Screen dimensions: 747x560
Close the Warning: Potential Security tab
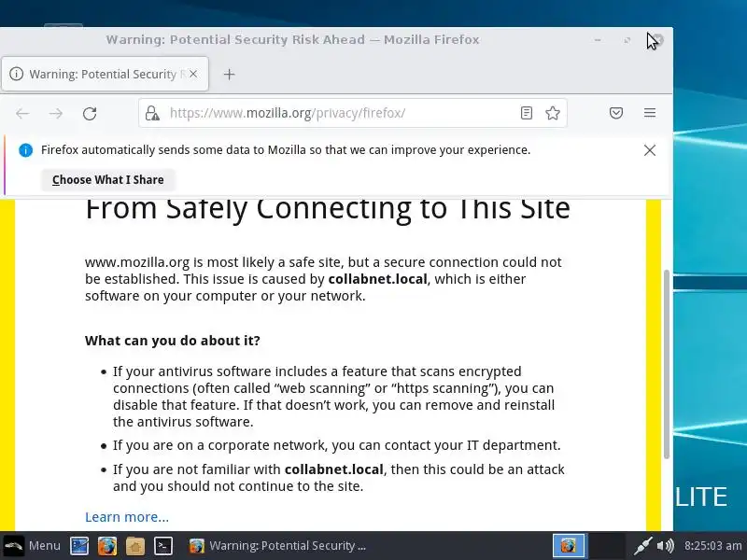tap(193, 74)
